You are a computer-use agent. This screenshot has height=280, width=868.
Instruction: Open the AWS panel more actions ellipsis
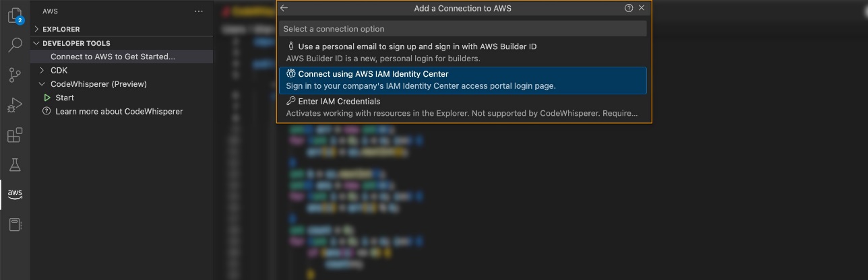198,11
